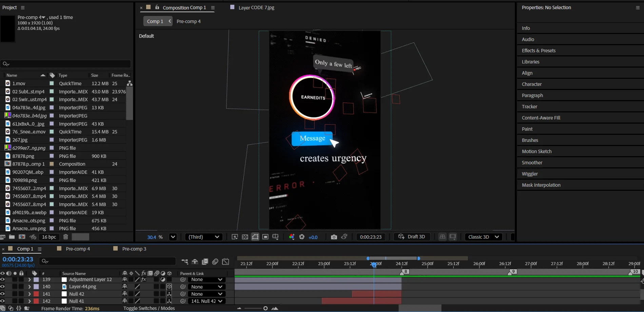Viewport: 644px width, 312px height.
Task: Open the Graph Editor in timeline
Action: click(226, 261)
